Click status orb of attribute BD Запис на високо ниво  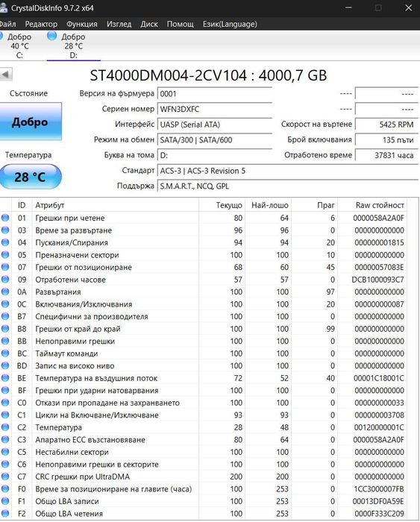pyautogui.click(x=5, y=365)
